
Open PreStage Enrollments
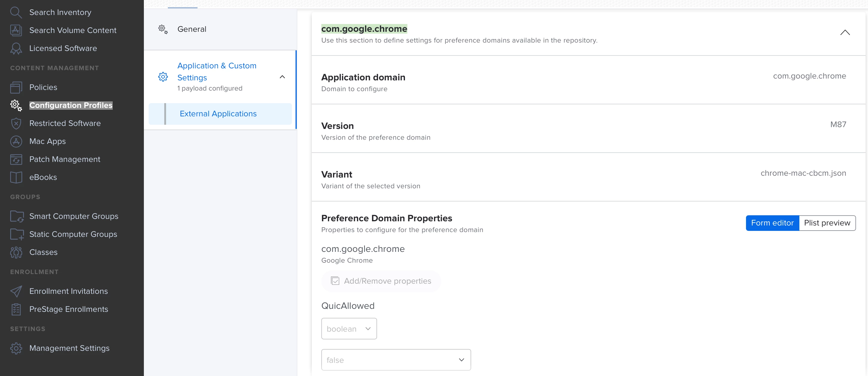(69, 309)
